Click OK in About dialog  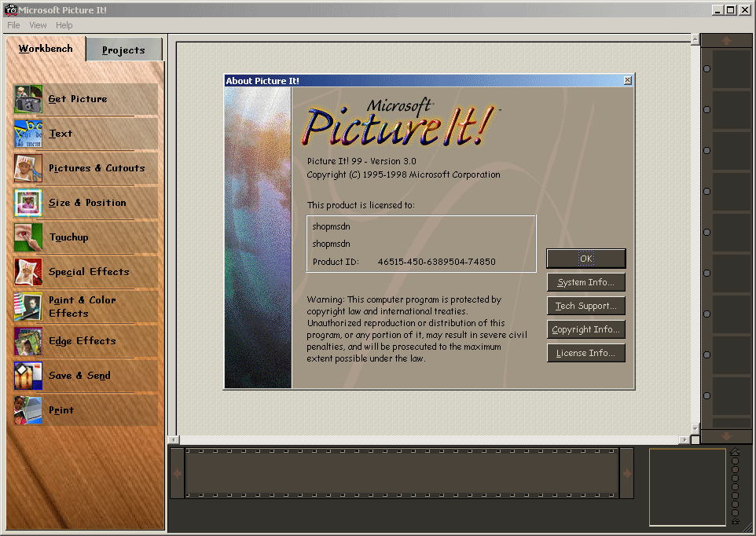pos(585,259)
